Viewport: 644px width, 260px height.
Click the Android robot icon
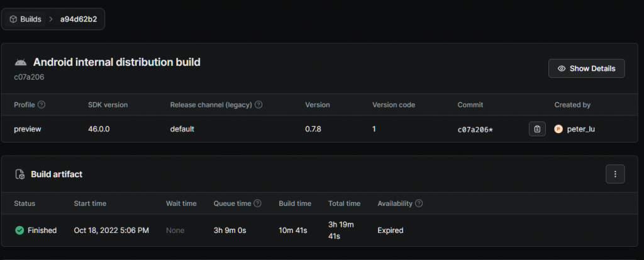tap(20, 62)
